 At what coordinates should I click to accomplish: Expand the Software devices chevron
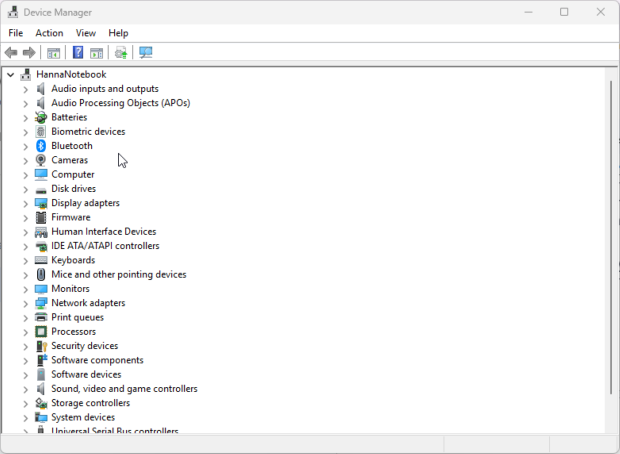(26, 375)
